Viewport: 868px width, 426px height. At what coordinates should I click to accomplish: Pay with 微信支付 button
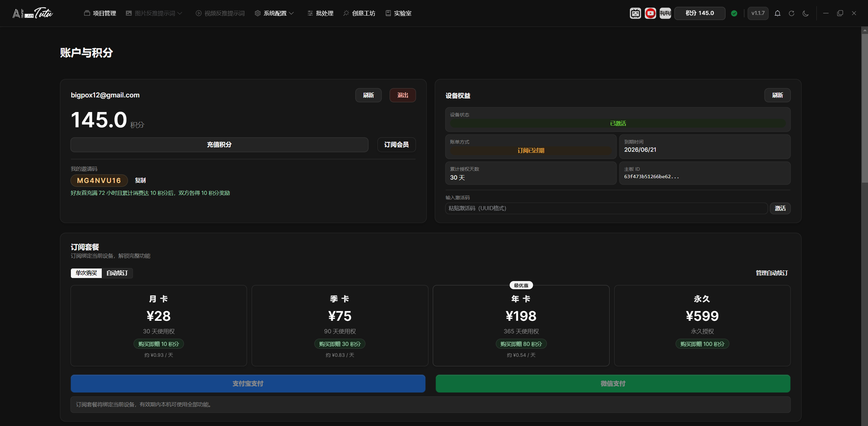pyautogui.click(x=613, y=384)
